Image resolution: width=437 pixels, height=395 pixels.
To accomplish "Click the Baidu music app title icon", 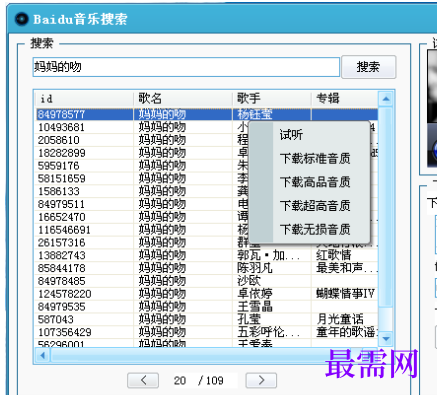I will (22, 19).
